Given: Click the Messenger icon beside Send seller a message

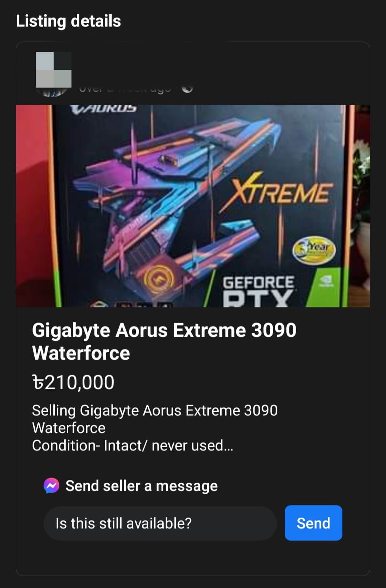Looking at the screenshot, I should (51, 486).
